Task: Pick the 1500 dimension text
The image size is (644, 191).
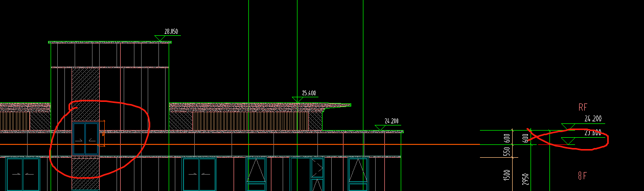Action: point(507,175)
